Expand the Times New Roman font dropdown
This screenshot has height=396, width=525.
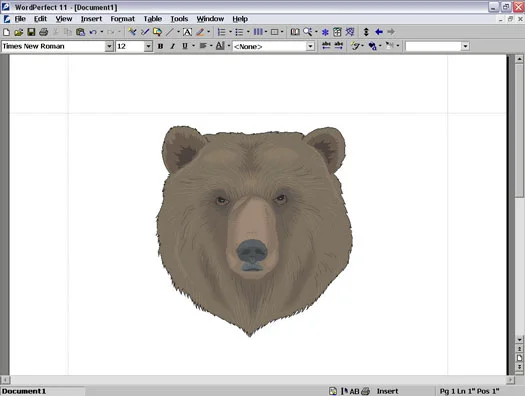click(109, 46)
